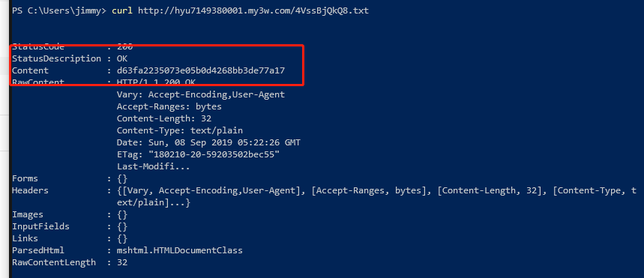
Task: Click the InputFields property label
Action: [40, 226]
